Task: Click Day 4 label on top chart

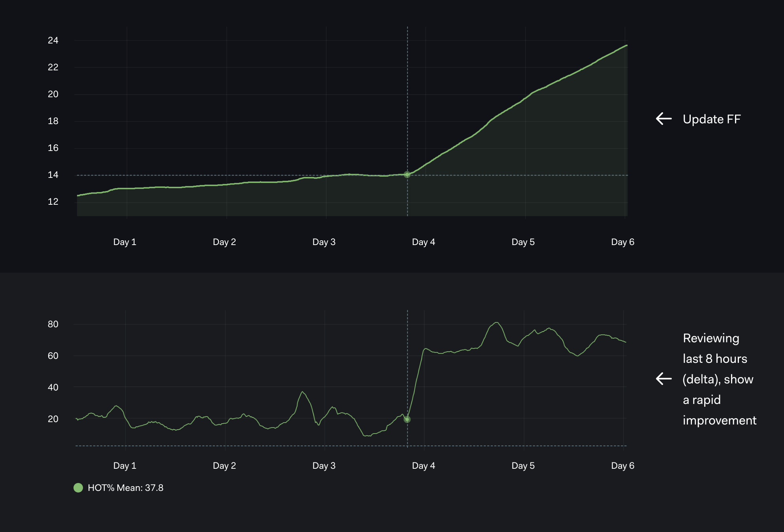Action: (423, 242)
